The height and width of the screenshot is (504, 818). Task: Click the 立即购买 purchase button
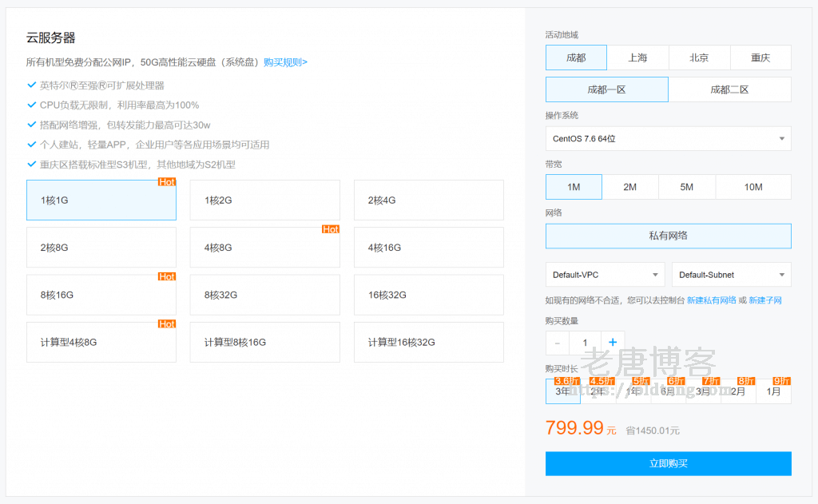pos(668,463)
